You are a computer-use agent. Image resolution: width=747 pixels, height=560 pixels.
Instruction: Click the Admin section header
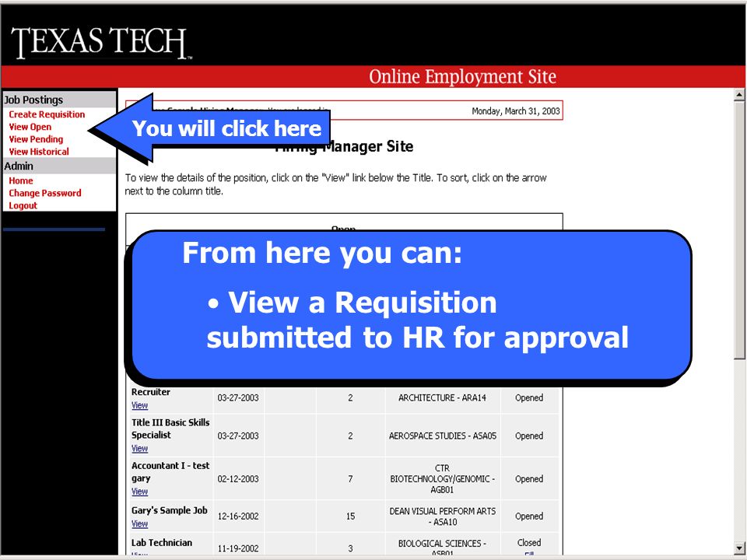[x=60, y=166]
